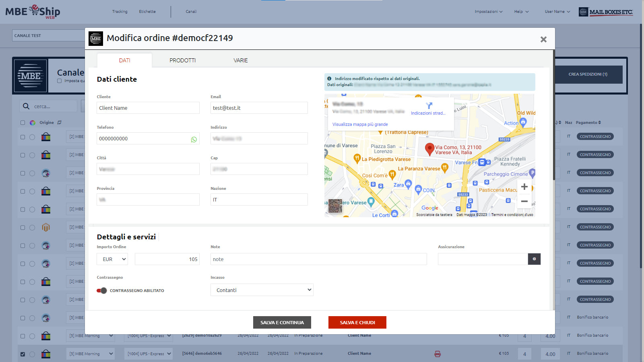Screen dimensions: 644x362
Task: Click Termini e condizioni d'uso link
Action: click(x=512, y=215)
